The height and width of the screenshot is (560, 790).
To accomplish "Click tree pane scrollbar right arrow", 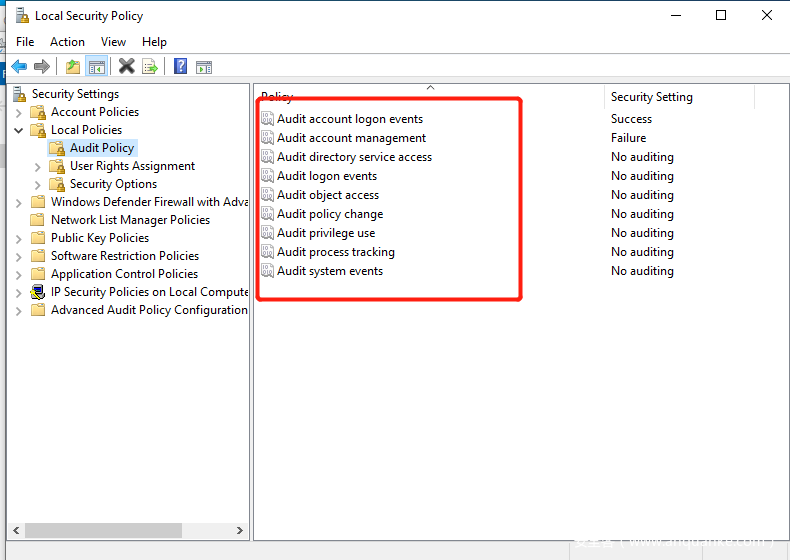I will coord(240,530).
